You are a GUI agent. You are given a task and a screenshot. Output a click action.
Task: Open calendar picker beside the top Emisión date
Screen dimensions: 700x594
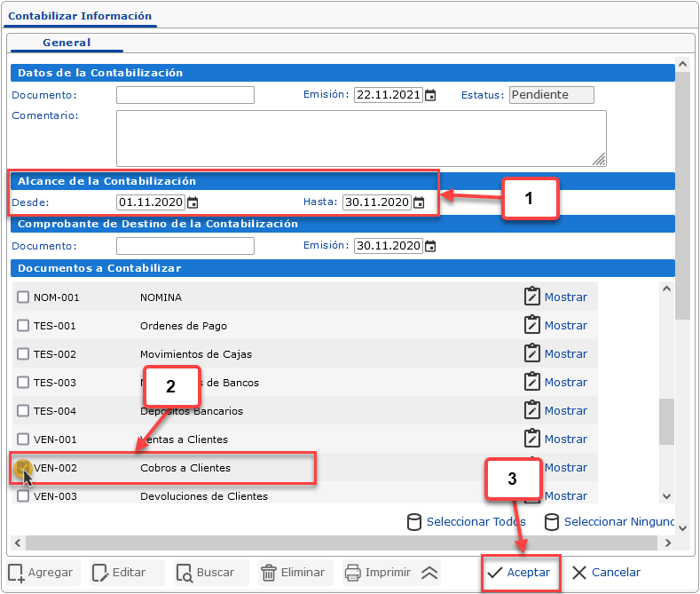[x=430, y=96]
